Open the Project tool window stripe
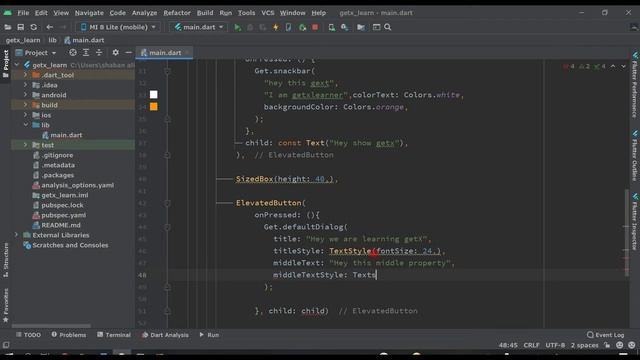This screenshot has height=360, width=640. coord(6,64)
